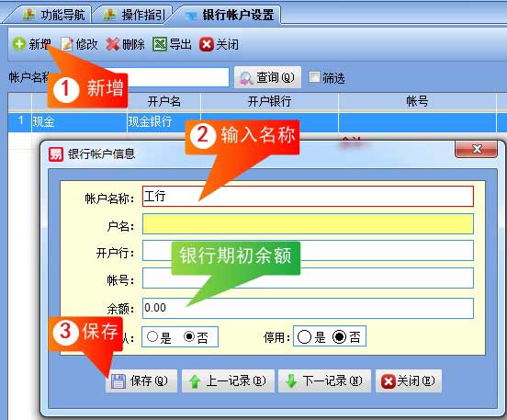Click the magnifier icon on 查询 button

[246, 78]
